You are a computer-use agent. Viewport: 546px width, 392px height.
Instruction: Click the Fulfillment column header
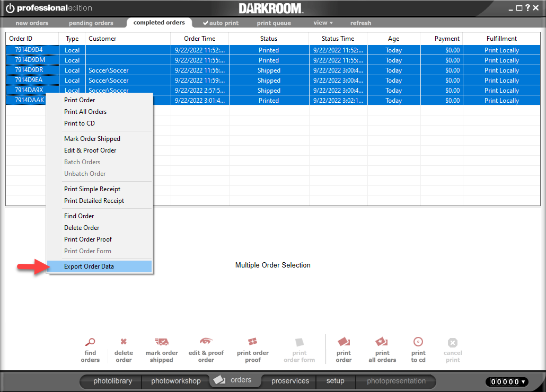tap(501, 39)
